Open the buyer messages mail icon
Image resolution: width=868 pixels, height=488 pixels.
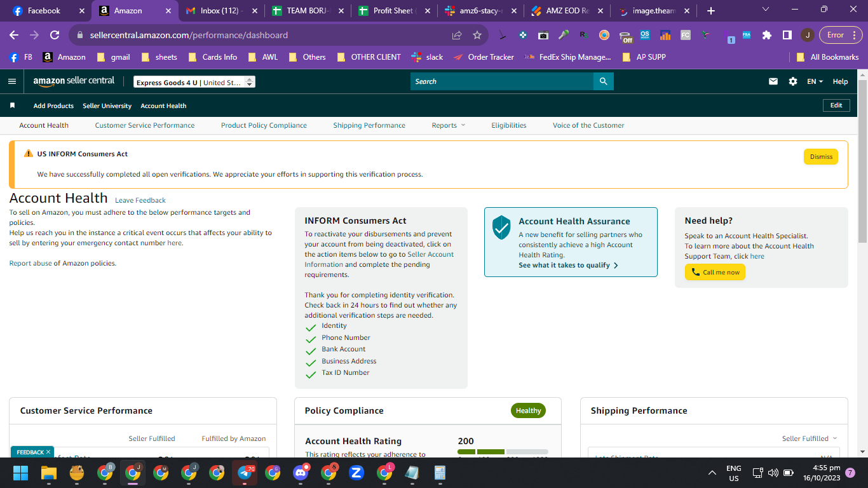click(x=773, y=81)
